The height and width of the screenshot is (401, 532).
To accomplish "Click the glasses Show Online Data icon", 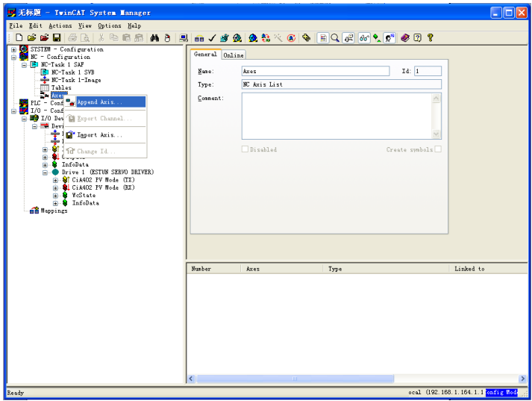I will pos(364,38).
